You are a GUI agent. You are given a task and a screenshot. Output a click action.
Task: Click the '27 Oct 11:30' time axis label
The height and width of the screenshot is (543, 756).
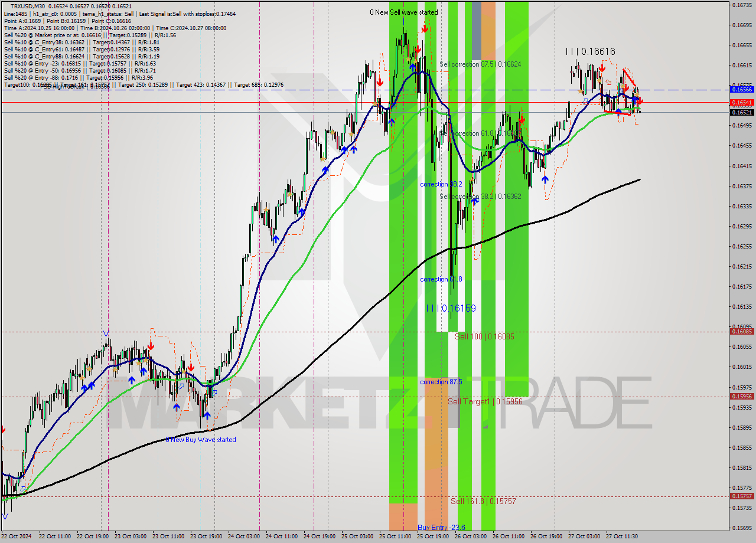point(622,537)
